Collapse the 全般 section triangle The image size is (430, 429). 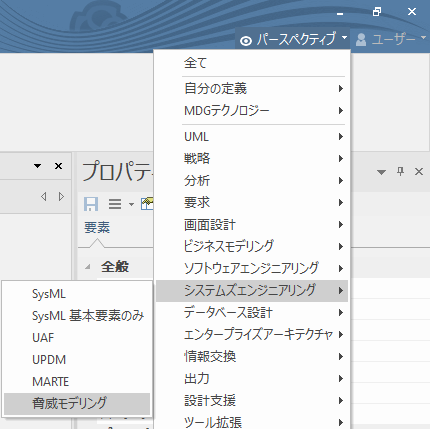click(88, 267)
